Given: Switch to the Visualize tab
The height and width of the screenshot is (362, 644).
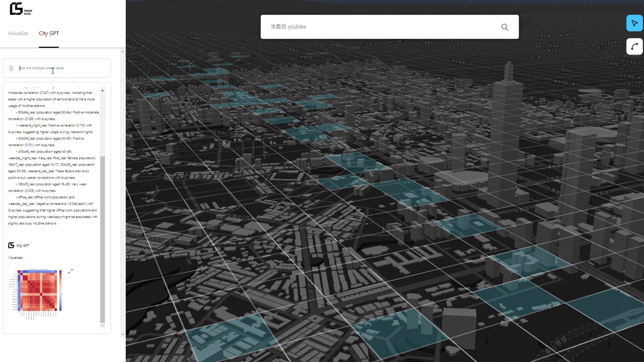Looking at the screenshot, I should pyautogui.click(x=18, y=33).
